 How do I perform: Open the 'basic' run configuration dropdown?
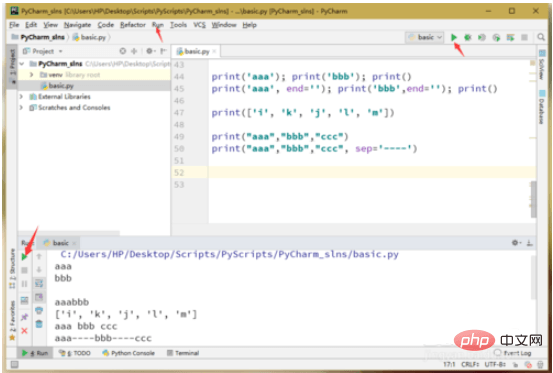coord(425,37)
